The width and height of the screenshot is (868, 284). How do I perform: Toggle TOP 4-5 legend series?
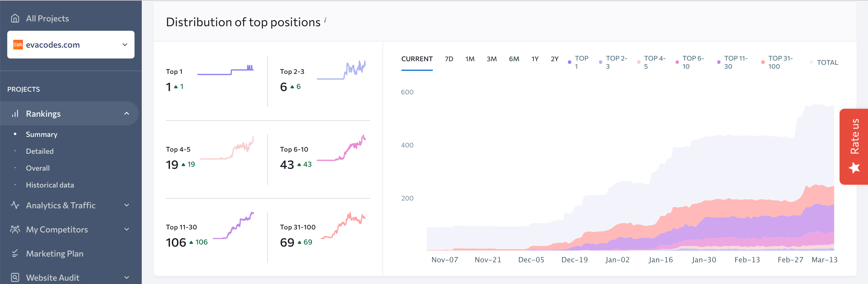651,62
